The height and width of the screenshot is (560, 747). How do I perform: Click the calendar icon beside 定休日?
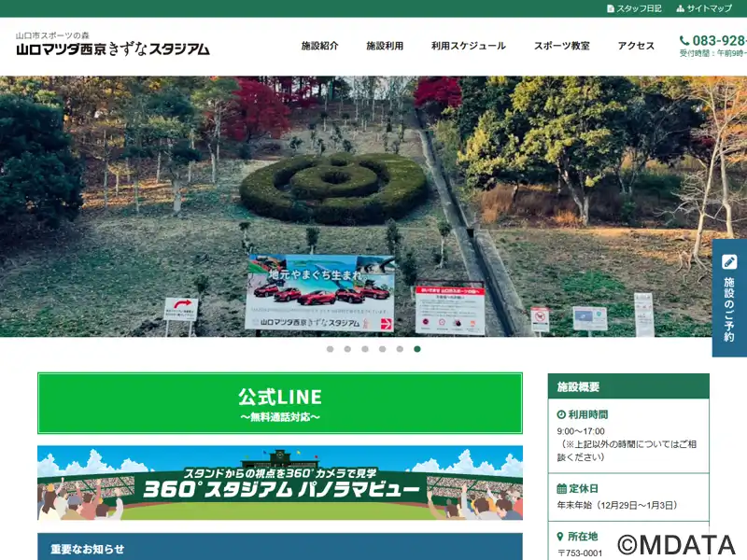pyautogui.click(x=562, y=488)
